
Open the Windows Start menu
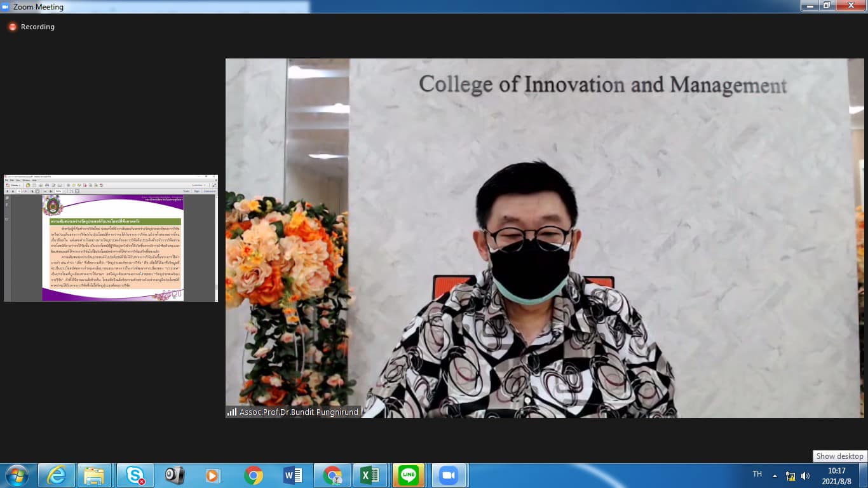(16, 475)
